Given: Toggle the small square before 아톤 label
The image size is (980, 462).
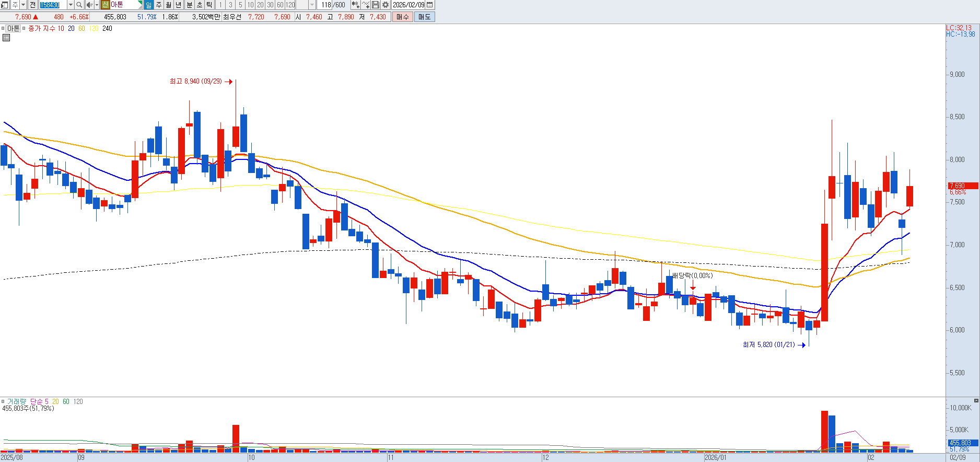Looking at the screenshot, I should click(3, 29).
